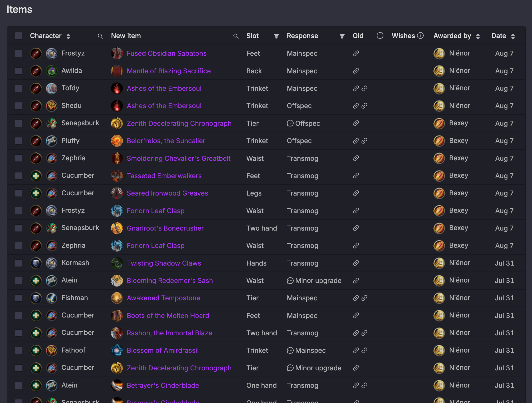Click the Mantle of Blazing Sacrifice item icon
This screenshot has height=403, width=532.
[x=117, y=71]
